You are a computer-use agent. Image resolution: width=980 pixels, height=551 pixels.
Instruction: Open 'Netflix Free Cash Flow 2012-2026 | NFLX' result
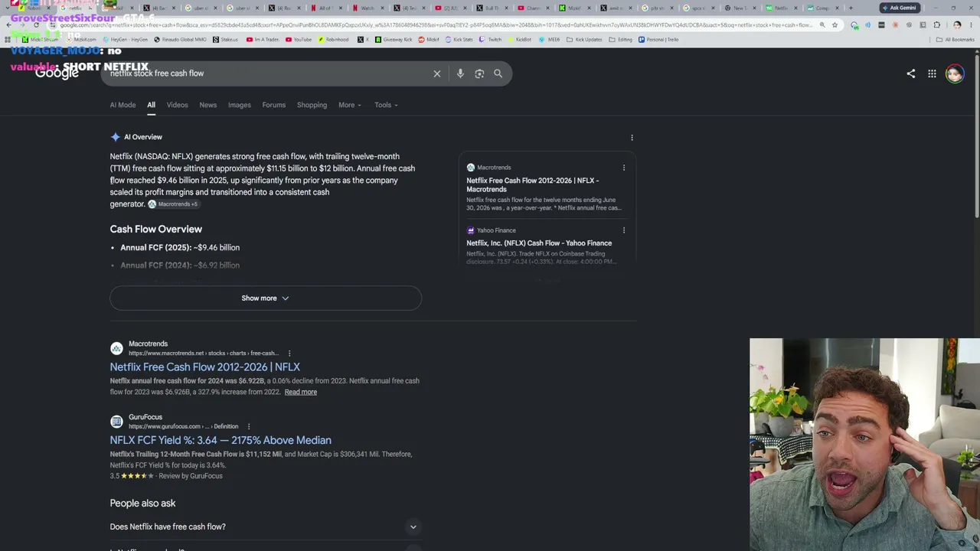coord(205,367)
